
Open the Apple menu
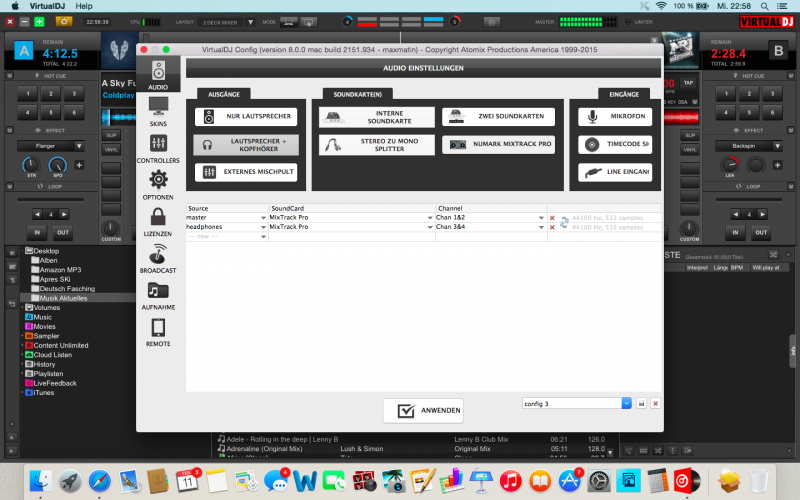(x=15, y=6)
